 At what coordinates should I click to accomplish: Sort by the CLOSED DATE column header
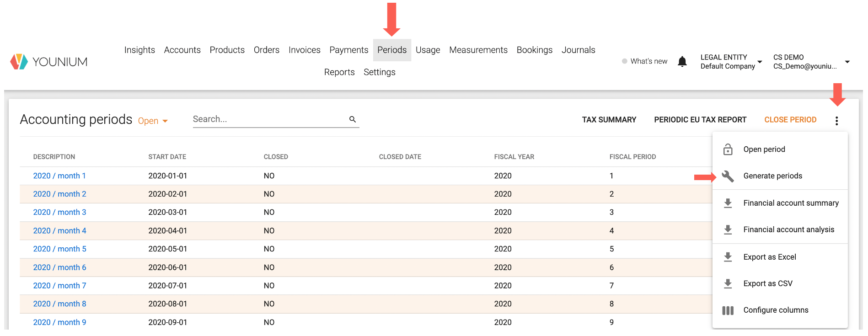[x=400, y=157]
